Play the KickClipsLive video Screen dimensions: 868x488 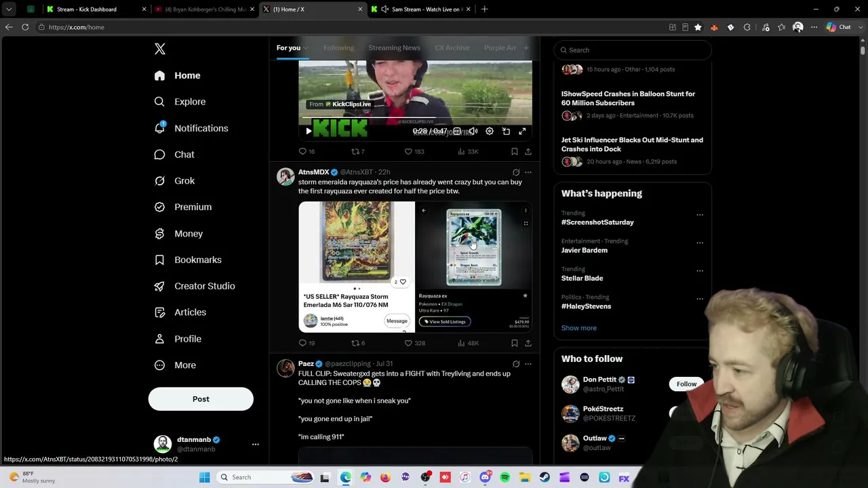[x=309, y=131]
